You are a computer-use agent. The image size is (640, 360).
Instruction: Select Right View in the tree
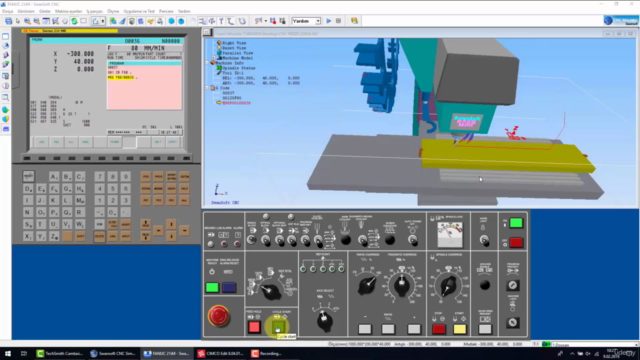(x=234, y=43)
